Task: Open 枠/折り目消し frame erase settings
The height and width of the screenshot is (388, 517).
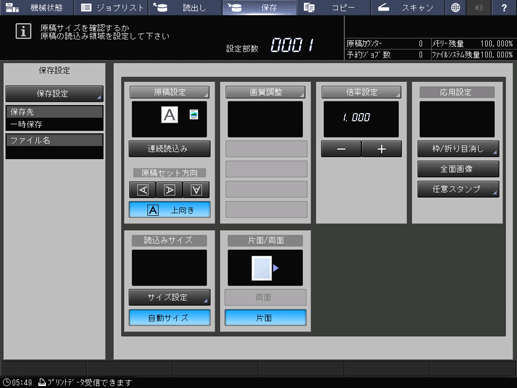Action: pyautogui.click(x=458, y=149)
